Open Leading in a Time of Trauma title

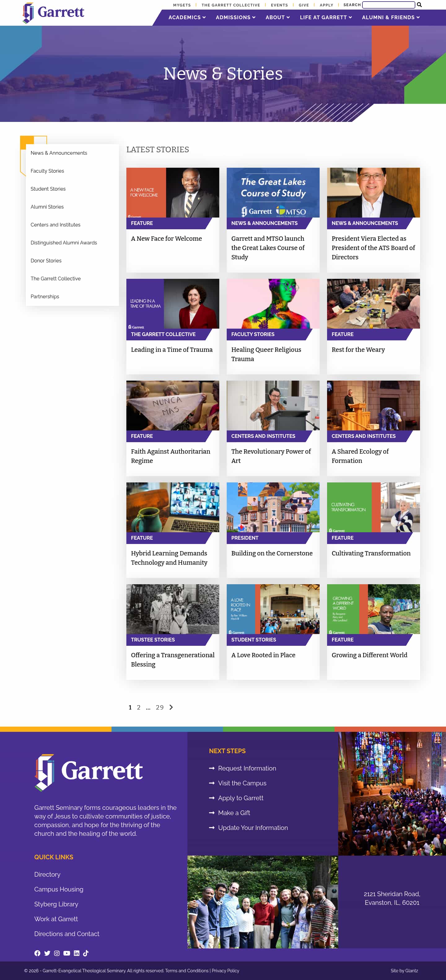point(172,350)
